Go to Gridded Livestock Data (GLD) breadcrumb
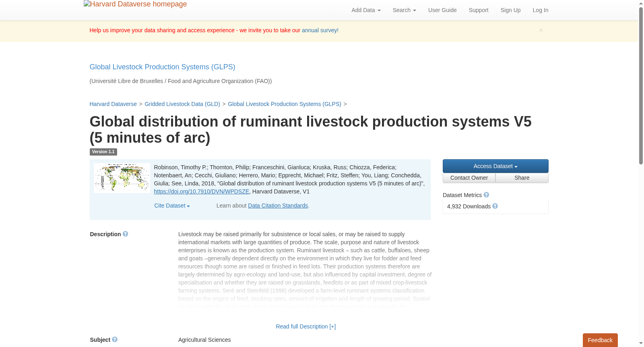This screenshot has width=644, height=347. click(182, 104)
